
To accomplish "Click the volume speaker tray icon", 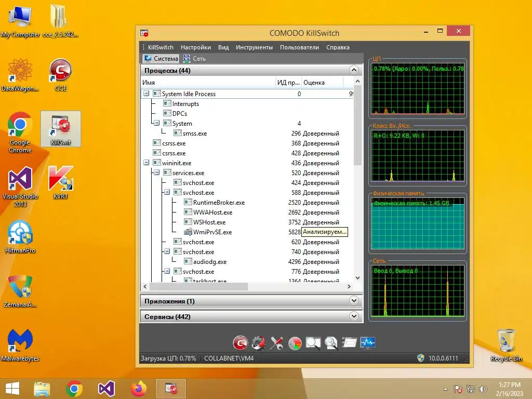I will [483, 389].
